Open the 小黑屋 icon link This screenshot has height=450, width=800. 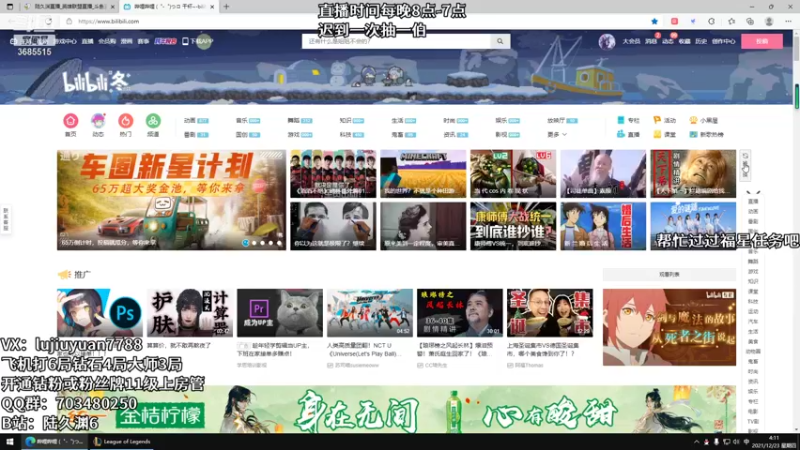(x=704, y=120)
